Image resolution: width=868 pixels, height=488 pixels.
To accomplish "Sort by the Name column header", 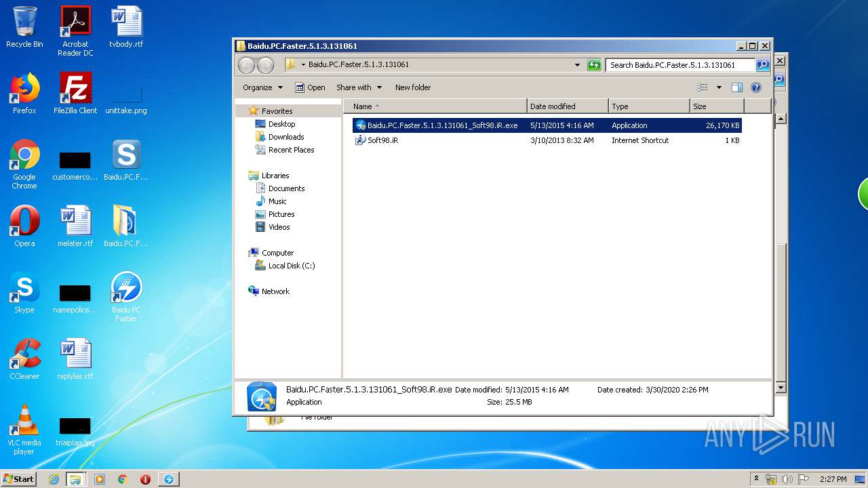I will [x=435, y=106].
